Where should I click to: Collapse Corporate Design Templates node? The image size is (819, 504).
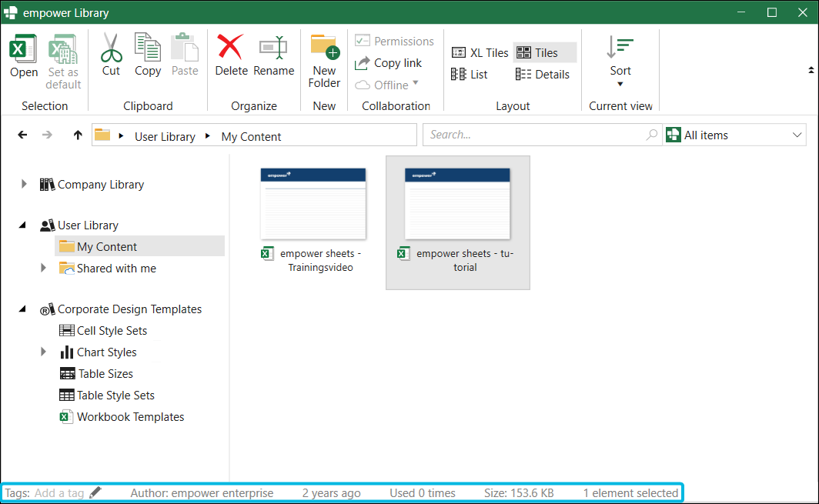22,309
